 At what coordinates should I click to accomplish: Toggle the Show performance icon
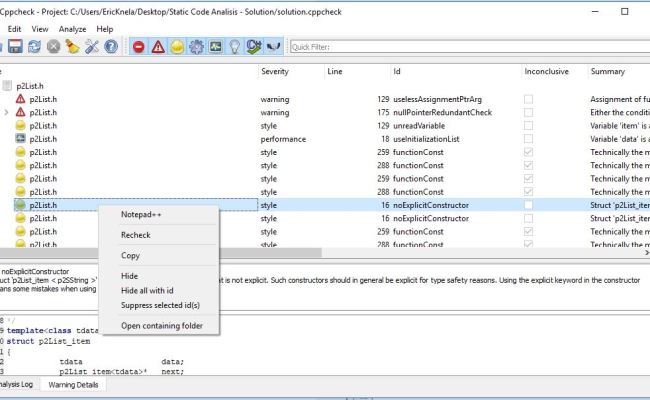(216, 46)
